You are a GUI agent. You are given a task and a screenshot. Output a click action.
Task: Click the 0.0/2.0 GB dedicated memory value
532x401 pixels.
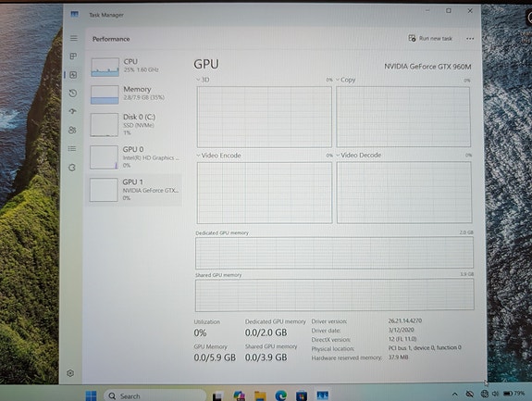click(x=266, y=332)
